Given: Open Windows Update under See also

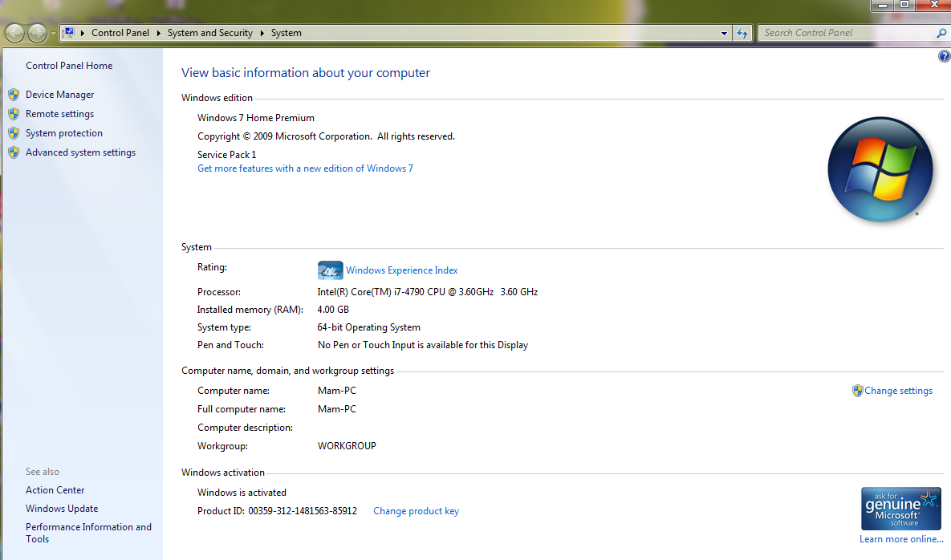Looking at the screenshot, I should coord(62,509).
